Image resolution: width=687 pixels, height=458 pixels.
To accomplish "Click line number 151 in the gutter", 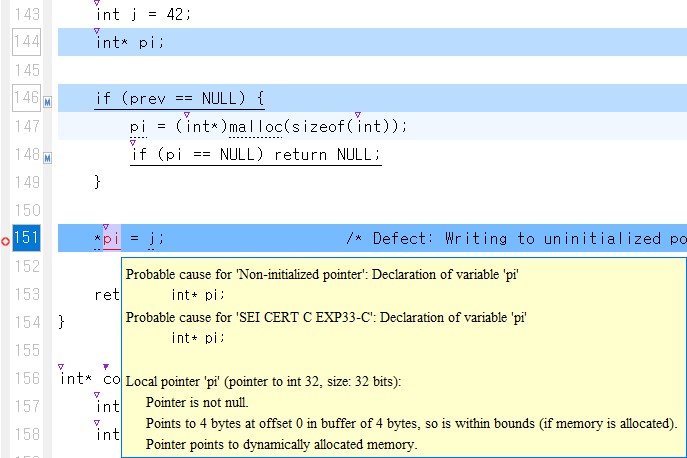I will [27, 238].
